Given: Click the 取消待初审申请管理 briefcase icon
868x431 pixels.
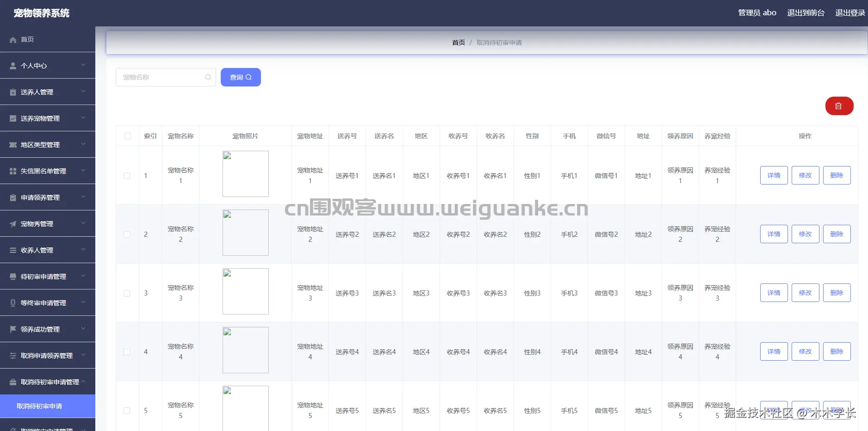Looking at the screenshot, I should point(13,382).
